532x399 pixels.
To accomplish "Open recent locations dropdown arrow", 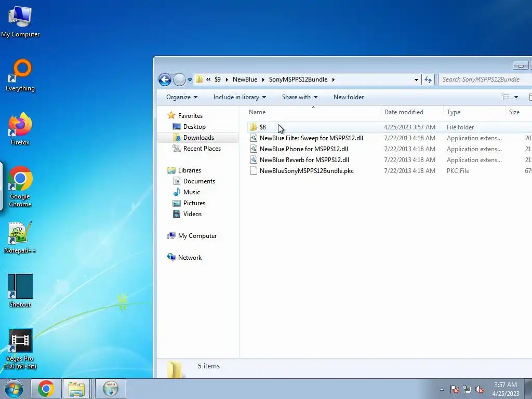I will click(x=190, y=80).
